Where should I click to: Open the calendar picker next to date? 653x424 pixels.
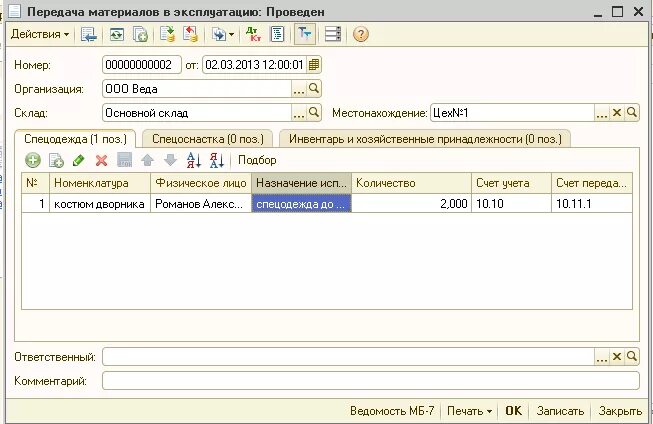[314, 65]
